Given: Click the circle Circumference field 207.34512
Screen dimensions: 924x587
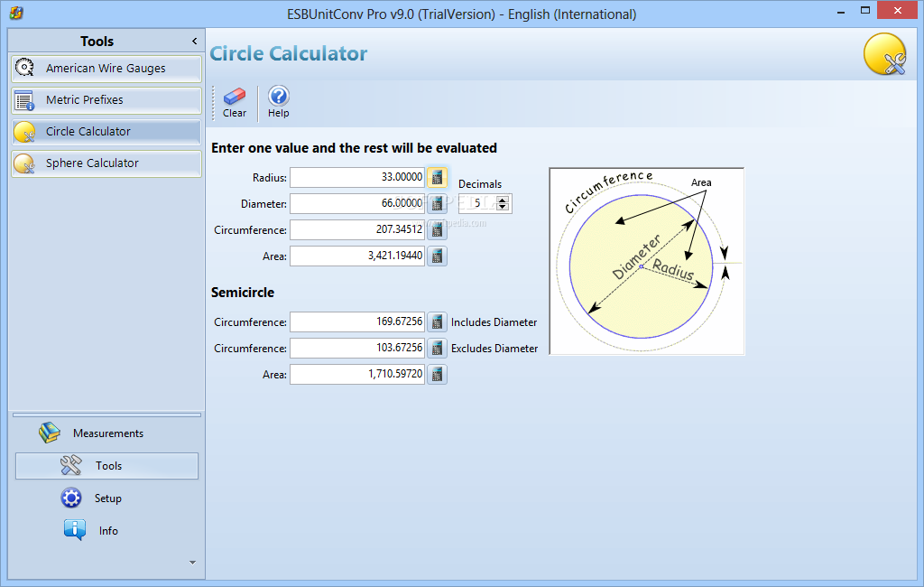Looking at the screenshot, I should point(357,229).
